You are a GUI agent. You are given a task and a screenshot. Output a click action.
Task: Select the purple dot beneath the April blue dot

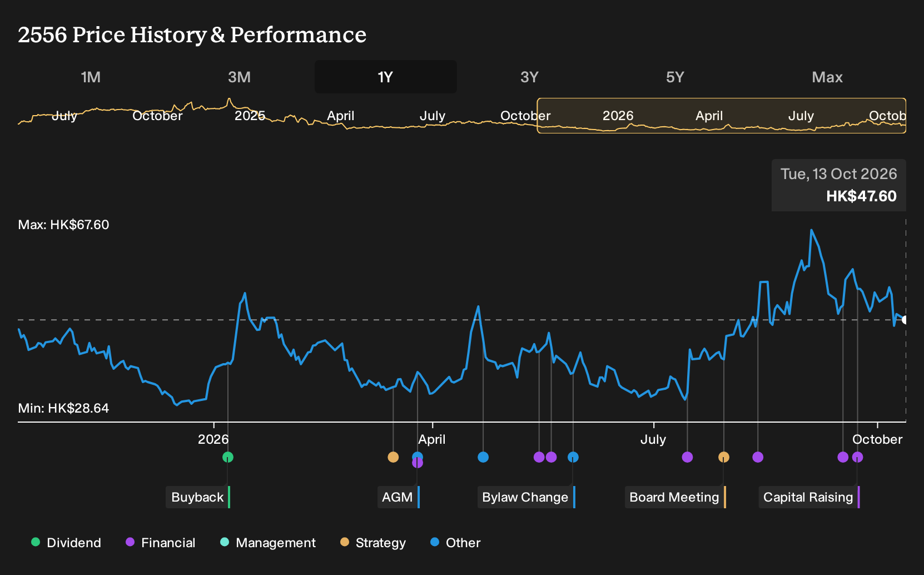418,463
